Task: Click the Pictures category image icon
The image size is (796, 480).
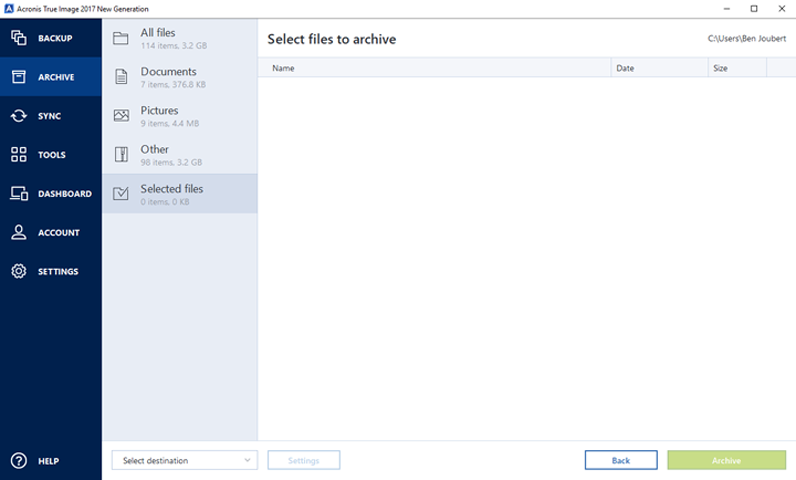Action: pyautogui.click(x=121, y=116)
